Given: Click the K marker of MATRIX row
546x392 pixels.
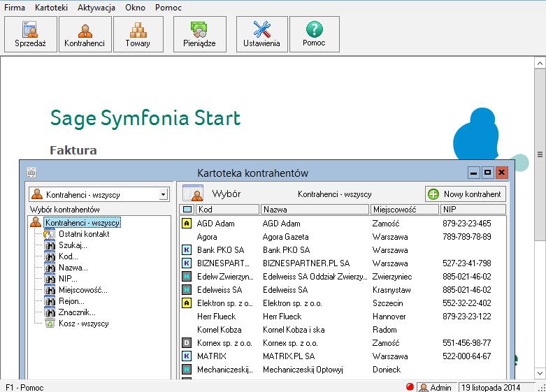Looking at the screenshot, I should coord(187,356).
